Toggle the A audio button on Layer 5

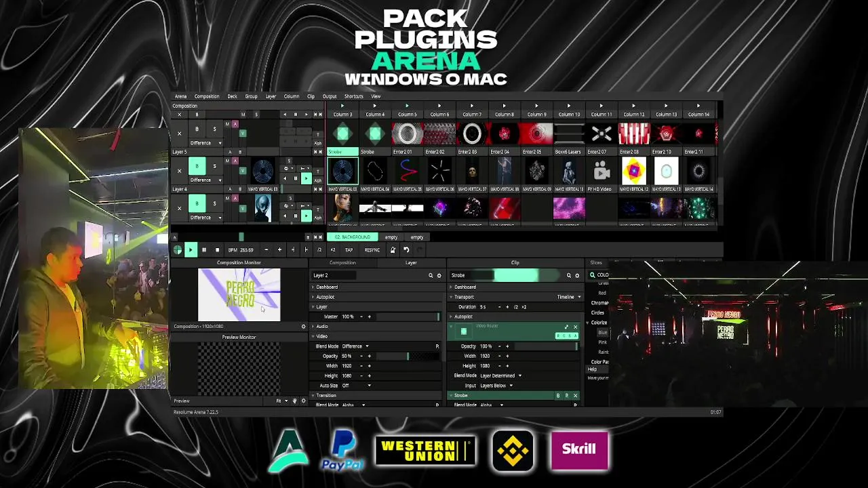pyautogui.click(x=235, y=161)
